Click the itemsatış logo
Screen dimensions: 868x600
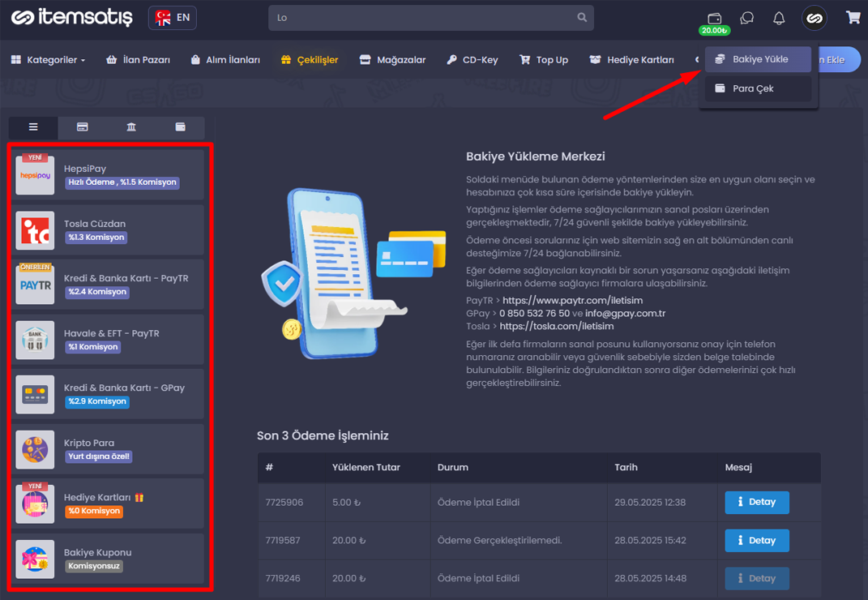72,17
